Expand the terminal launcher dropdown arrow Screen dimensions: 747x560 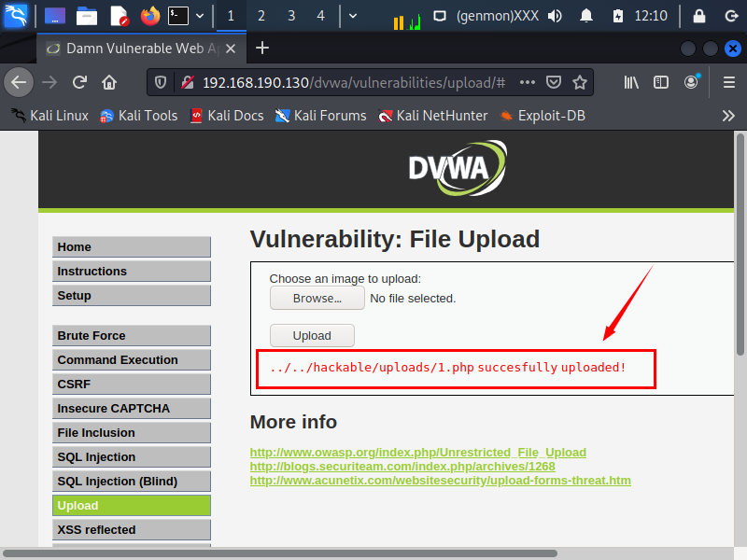200,16
